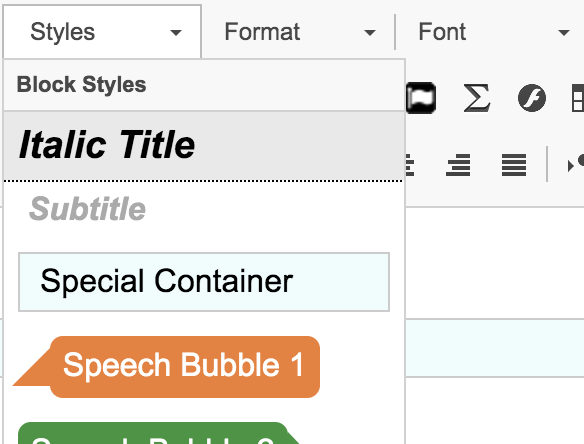This screenshot has height=444, width=584.
Task: Select the Subtitle style
Action: pos(204,209)
